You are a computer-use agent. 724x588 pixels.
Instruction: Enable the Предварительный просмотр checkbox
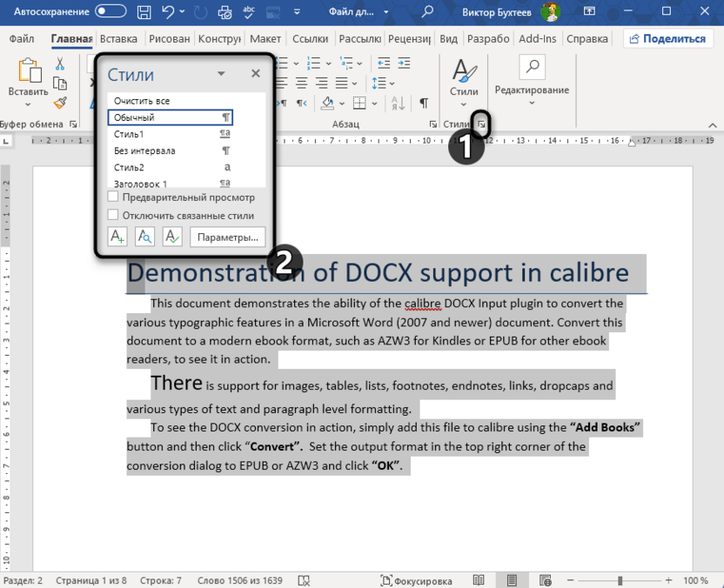click(x=112, y=198)
